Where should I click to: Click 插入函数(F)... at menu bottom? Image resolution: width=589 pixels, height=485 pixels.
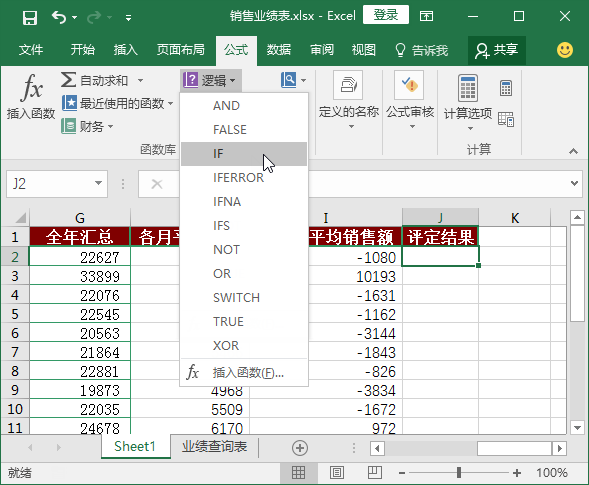pos(244,373)
